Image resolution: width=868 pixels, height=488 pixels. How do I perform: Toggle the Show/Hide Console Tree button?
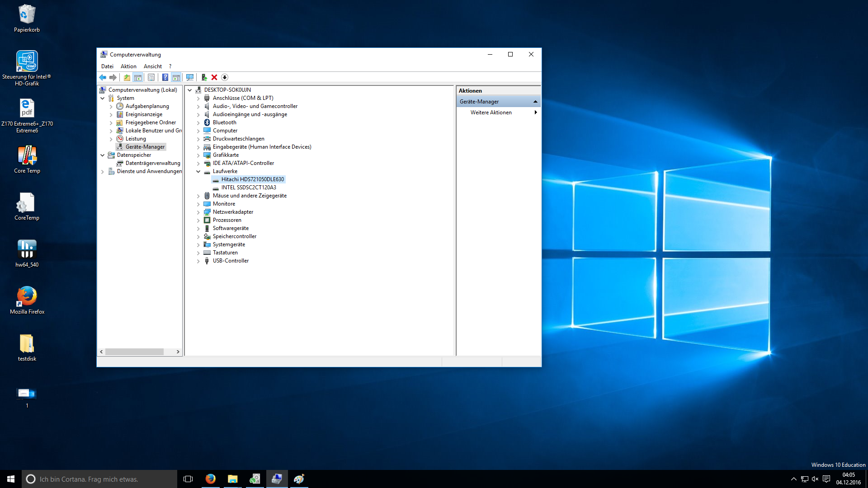coord(138,77)
